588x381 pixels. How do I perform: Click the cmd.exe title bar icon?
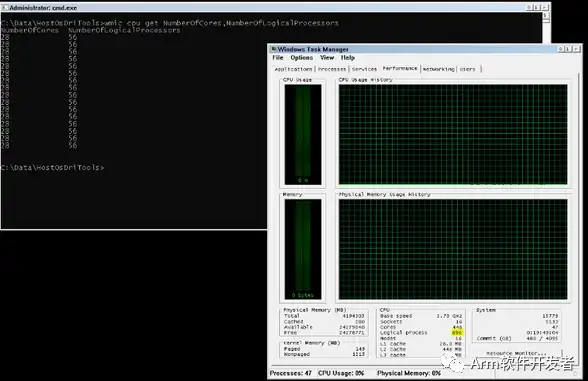click(x=5, y=8)
